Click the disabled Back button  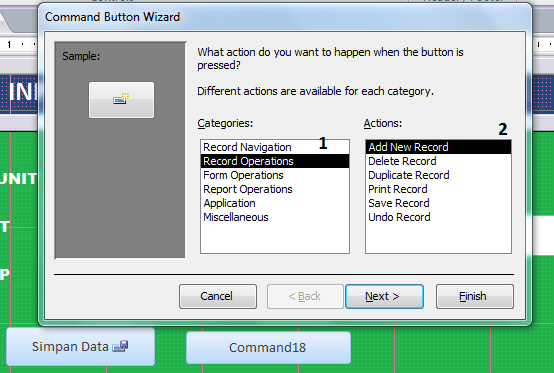click(305, 296)
